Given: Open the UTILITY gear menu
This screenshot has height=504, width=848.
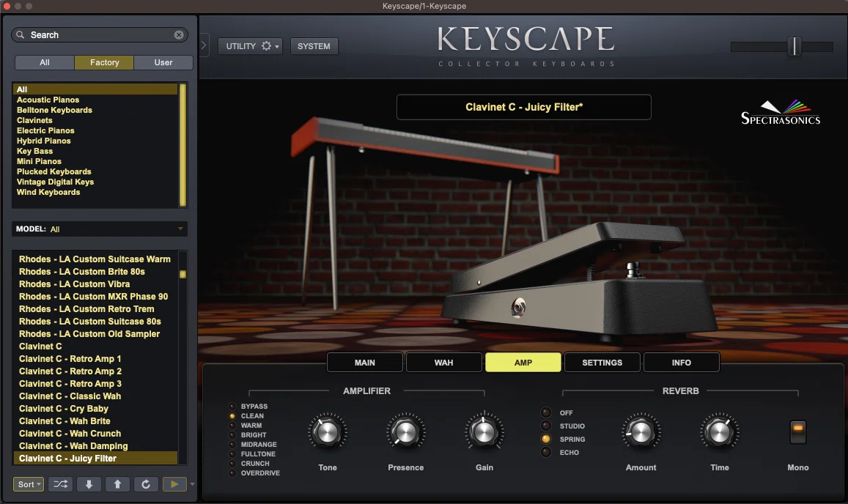Looking at the screenshot, I should pos(251,46).
